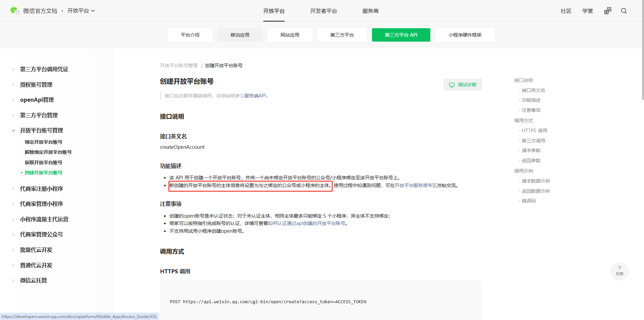Open 解除绑定开放平台账号 in sidebar
Image resolution: width=644 pixels, height=320 pixels.
coord(48,152)
